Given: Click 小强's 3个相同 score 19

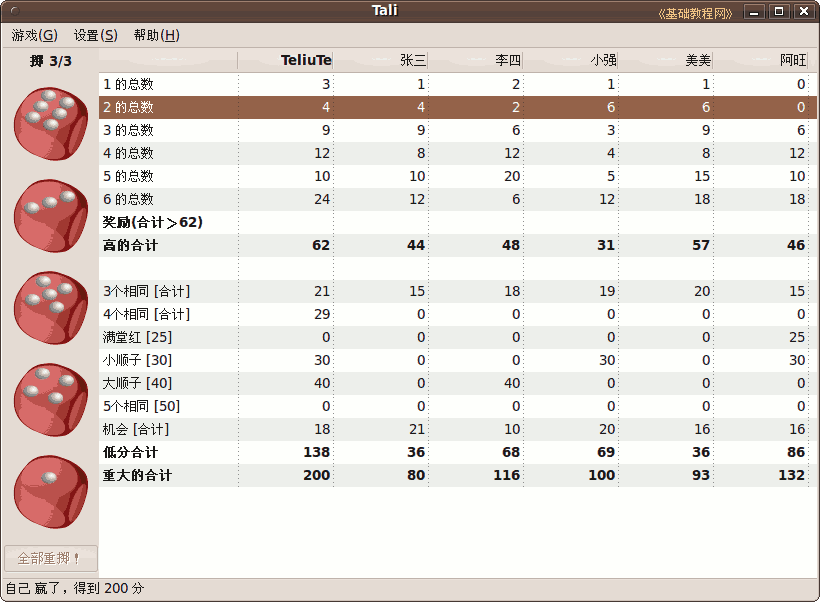Looking at the screenshot, I should click(607, 291).
